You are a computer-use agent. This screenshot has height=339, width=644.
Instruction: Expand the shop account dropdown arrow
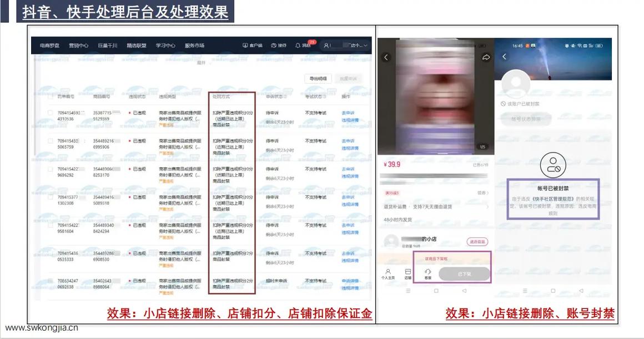pos(365,45)
